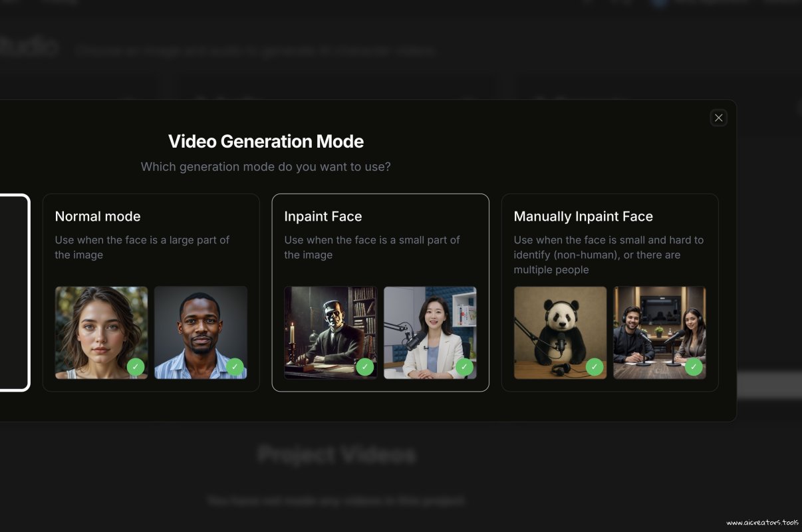Click the green check on the news presenter example
This screenshot has height=532, width=802.
[x=465, y=366]
